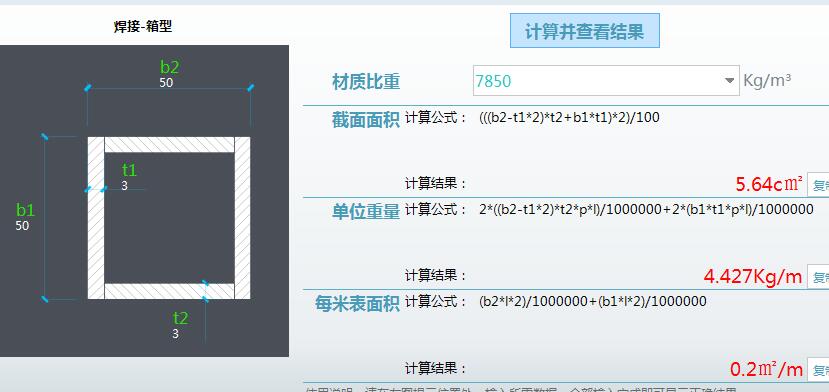Click the box section cross-section drawing
Viewport: 829px width, 392px height.
(169, 218)
